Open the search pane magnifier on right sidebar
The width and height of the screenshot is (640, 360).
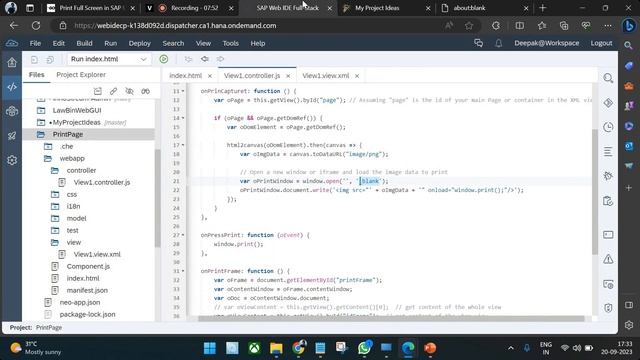608,78
